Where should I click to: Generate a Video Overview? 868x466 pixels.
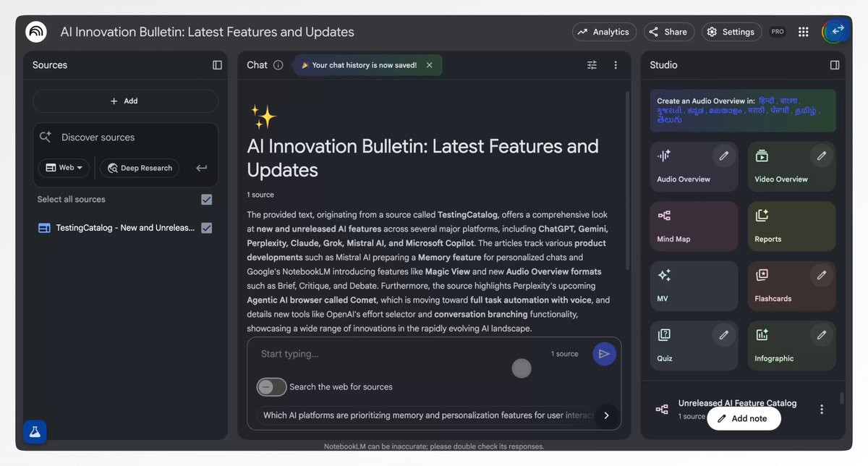pos(791,166)
